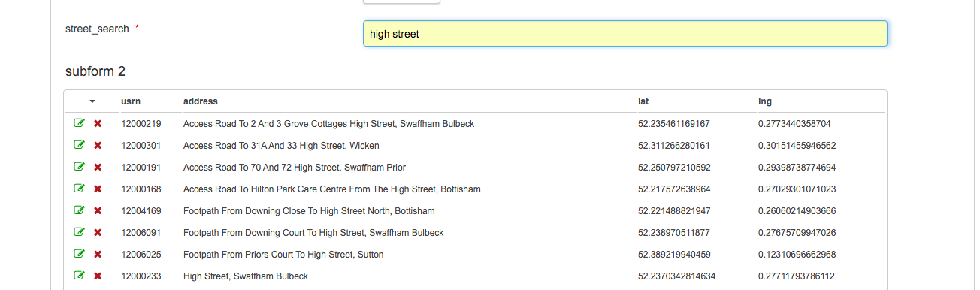Edit the Hilton Park Care Centre row
The image size is (980, 290).
[79, 189]
